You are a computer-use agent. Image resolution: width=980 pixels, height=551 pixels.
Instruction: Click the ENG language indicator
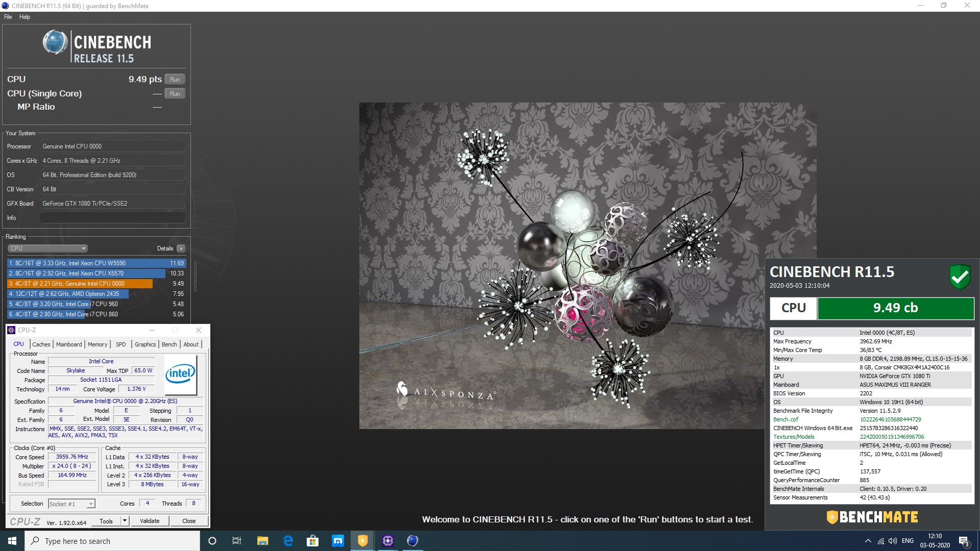click(908, 541)
